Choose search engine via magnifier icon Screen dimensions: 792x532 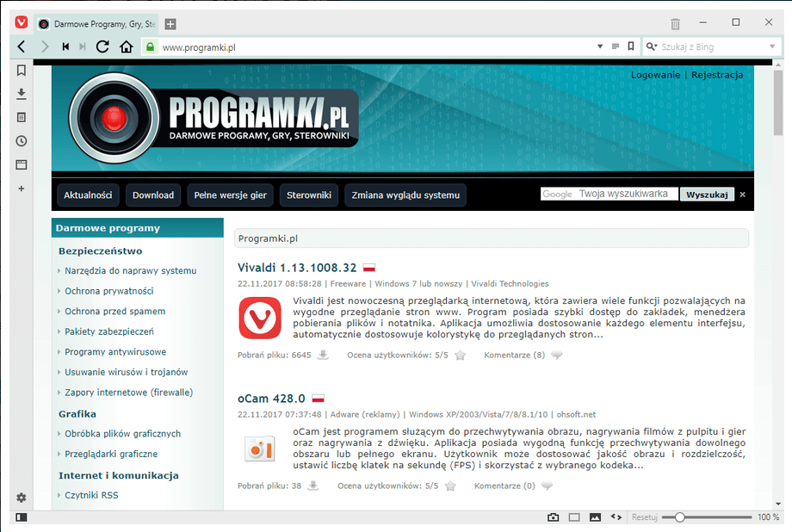click(x=652, y=46)
